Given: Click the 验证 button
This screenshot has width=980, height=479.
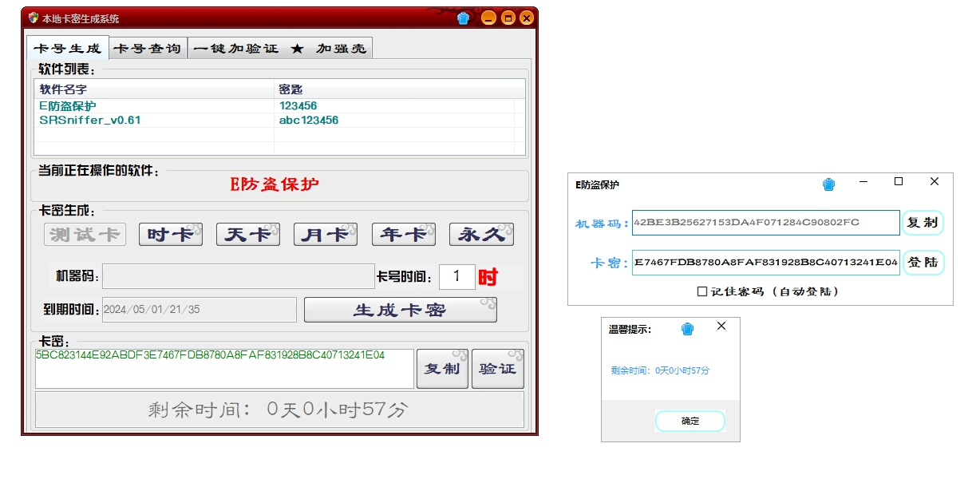Looking at the screenshot, I should click(x=498, y=369).
